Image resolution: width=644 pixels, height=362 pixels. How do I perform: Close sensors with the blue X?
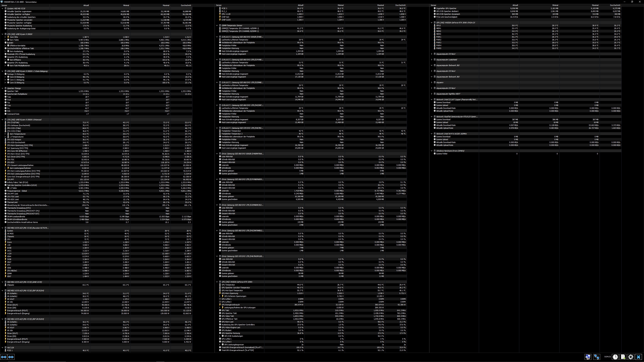(x=638, y=357)
